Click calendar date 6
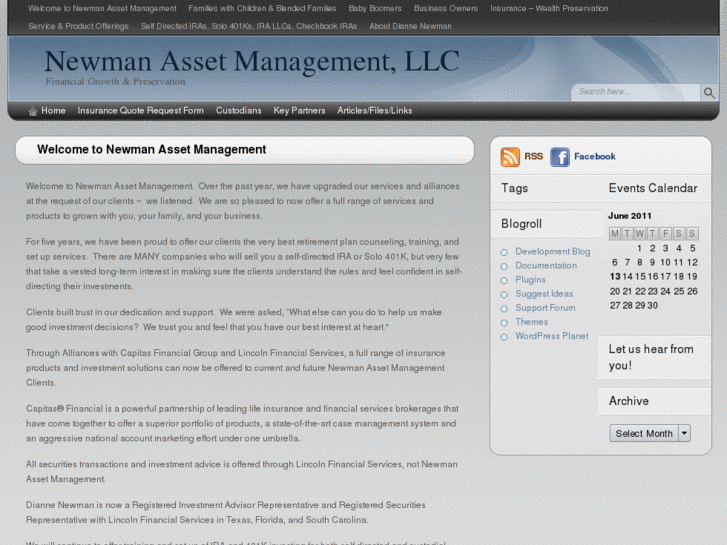727x545 pixels. [x=614, y=263]
